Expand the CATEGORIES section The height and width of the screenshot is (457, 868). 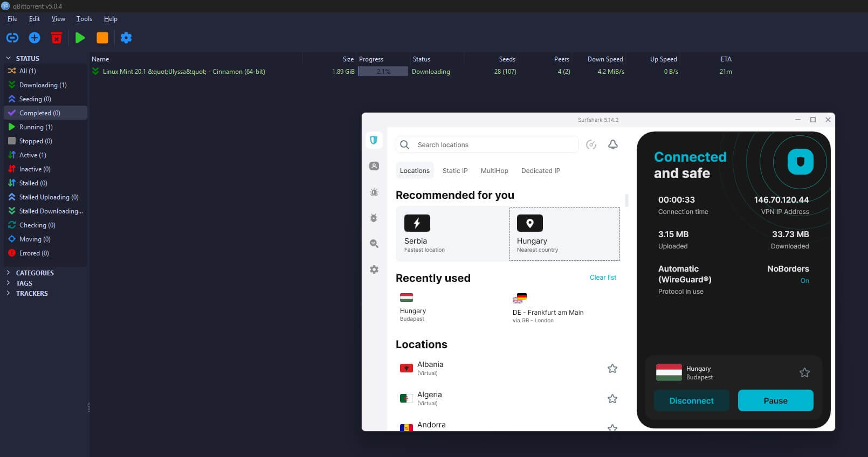(8, 273)
